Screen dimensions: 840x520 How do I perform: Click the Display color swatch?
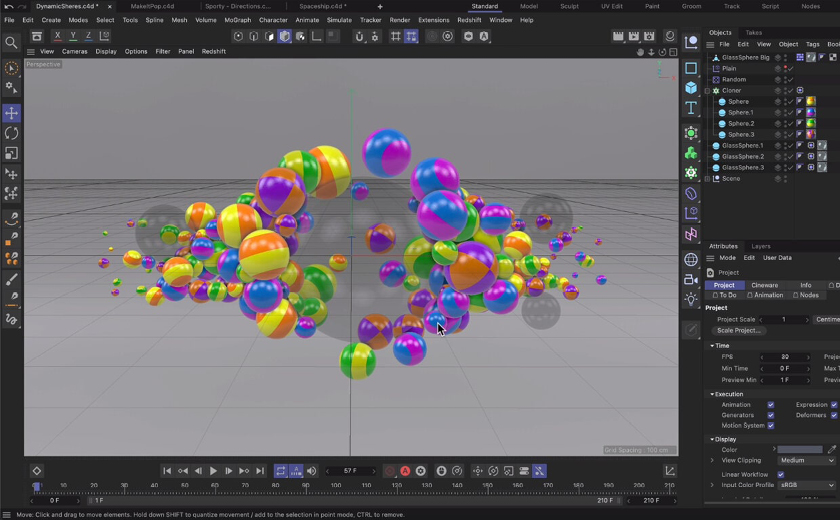(800, 450)
